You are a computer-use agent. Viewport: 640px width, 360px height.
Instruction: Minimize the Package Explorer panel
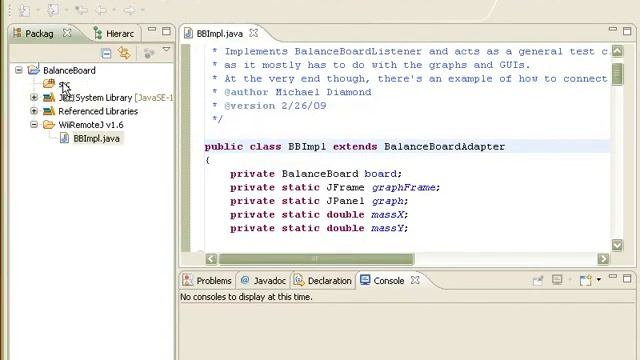152,29
